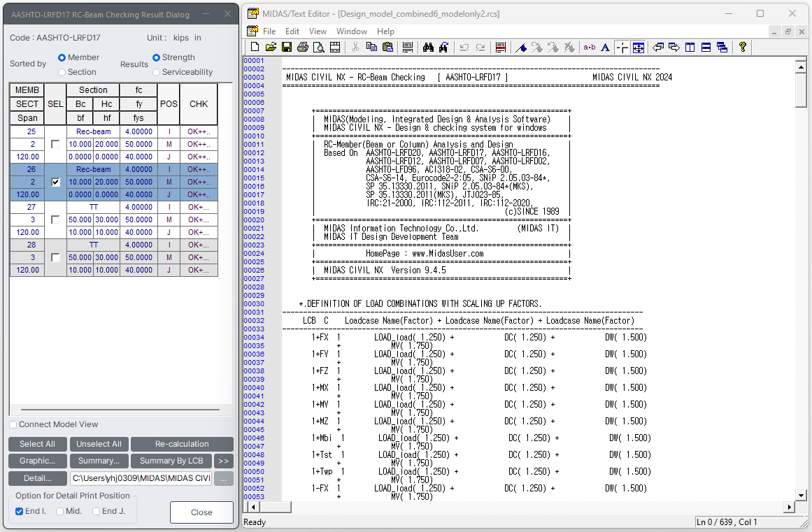This screenshot has height=532, width=812.
Task: Click the New file icon in Text Editor toolbar
Action: click(255, 47)
